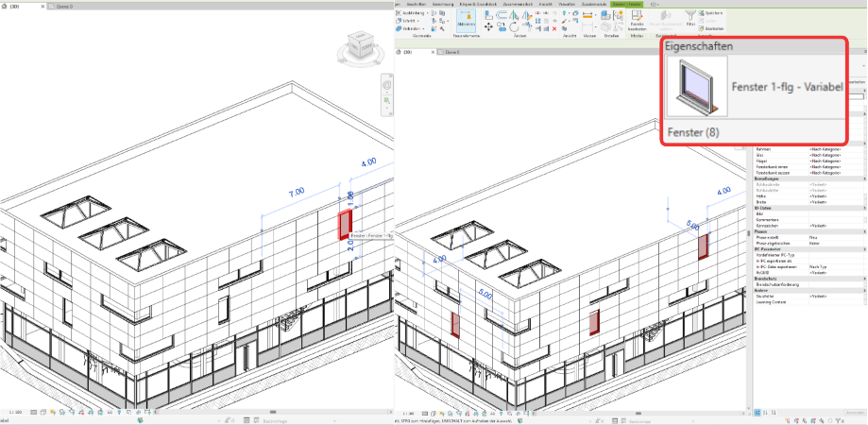This screenshot has width=868, height=425.
Task: Click the ViewCube in the left 3D view
Action: (x=360, y=43)
